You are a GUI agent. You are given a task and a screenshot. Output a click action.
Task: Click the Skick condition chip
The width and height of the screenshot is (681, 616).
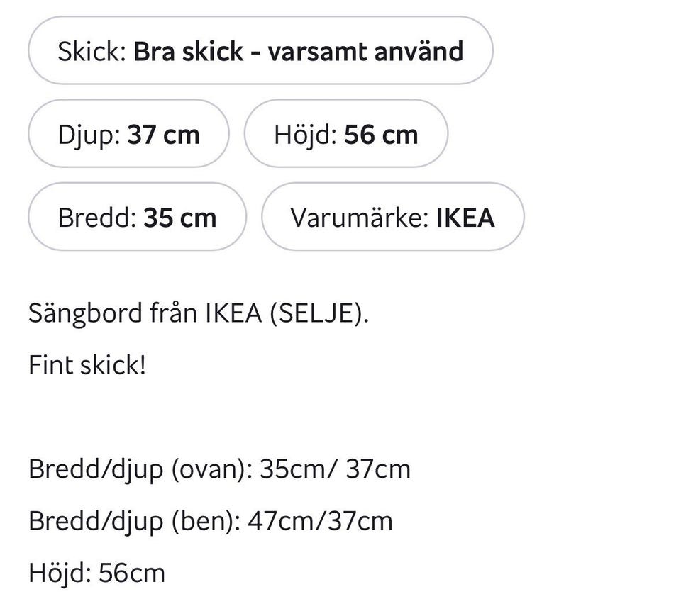pos(260,51)
